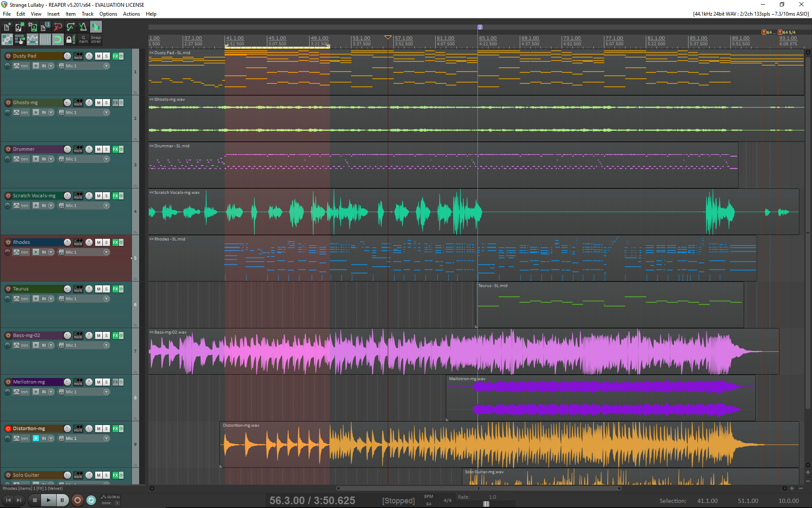Toggle record monitoring on Distortion-mg track

36,439
